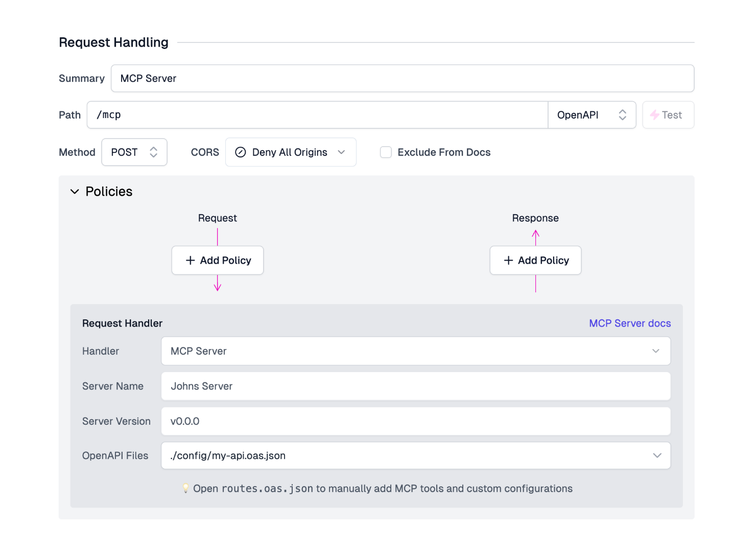Open the Handler dropdown showing MCP Server
756x552 pixels.
click(416, 351)
